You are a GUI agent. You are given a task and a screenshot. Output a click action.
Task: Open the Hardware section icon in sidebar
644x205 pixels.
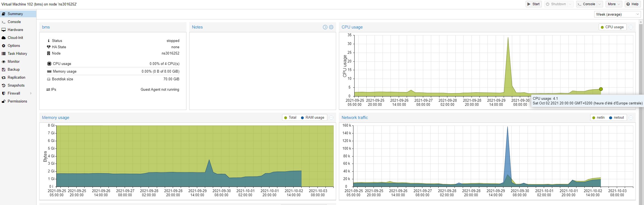(4, 30)
